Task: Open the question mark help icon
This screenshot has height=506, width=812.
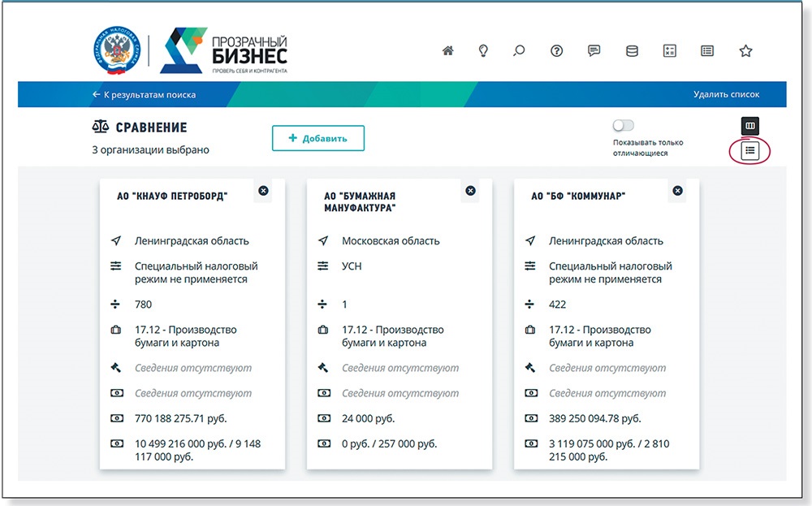Action: [557, 50]
